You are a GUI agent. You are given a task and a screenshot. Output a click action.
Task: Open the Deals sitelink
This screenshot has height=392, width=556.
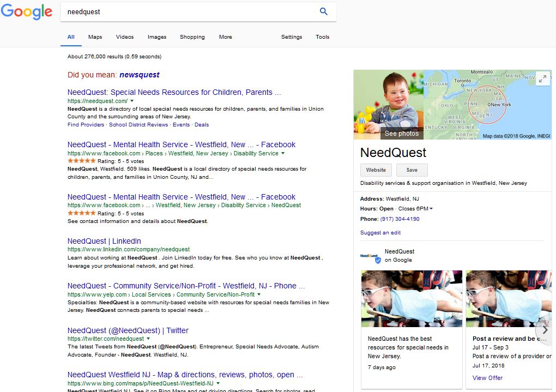click(201, 125)
